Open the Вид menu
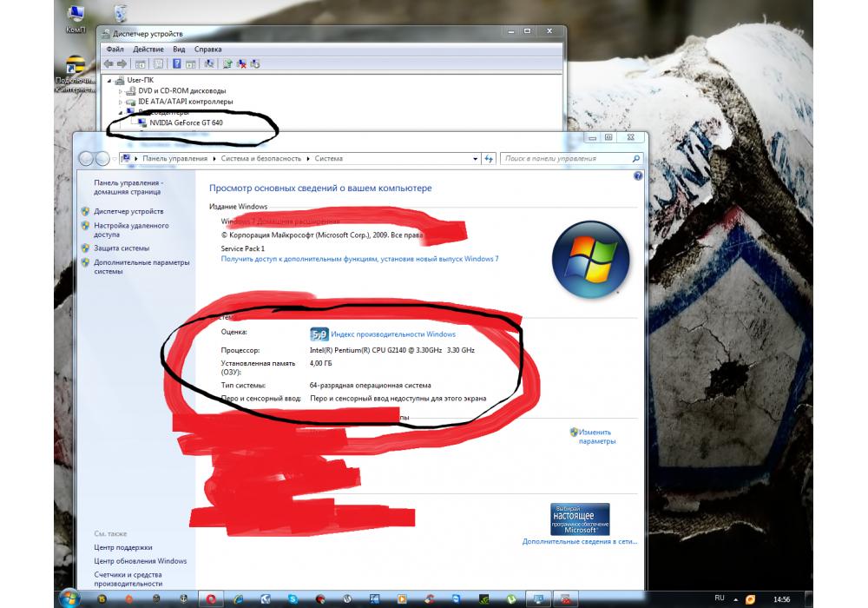The image size is (868, 608). point(179,50)
